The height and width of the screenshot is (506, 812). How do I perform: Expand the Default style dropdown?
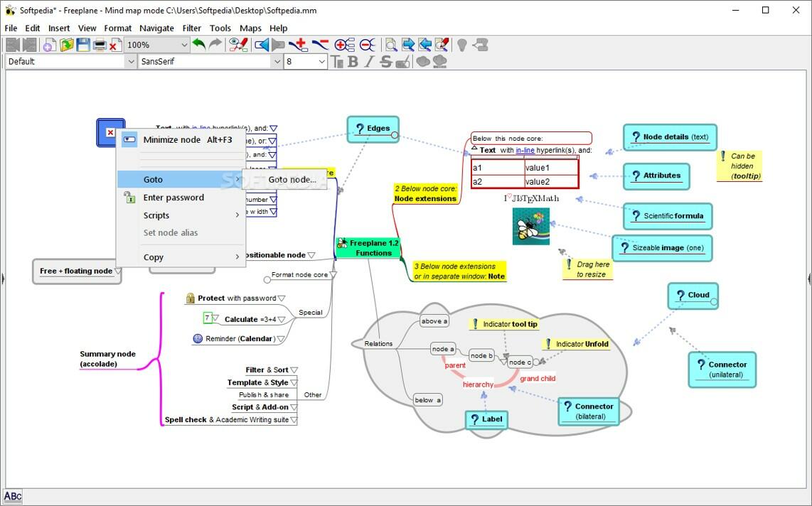pyautogui.click(x=131, y=61)
